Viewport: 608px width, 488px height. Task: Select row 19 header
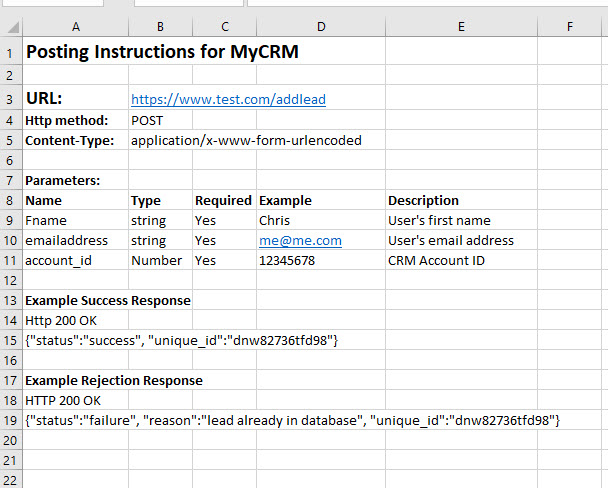(x=11, y=420)
